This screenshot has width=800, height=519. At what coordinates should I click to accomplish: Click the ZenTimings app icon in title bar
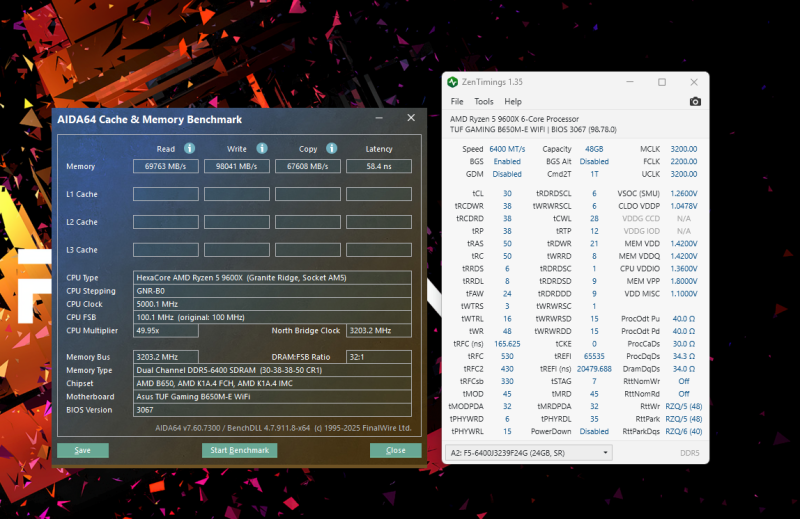click(453, 82)
